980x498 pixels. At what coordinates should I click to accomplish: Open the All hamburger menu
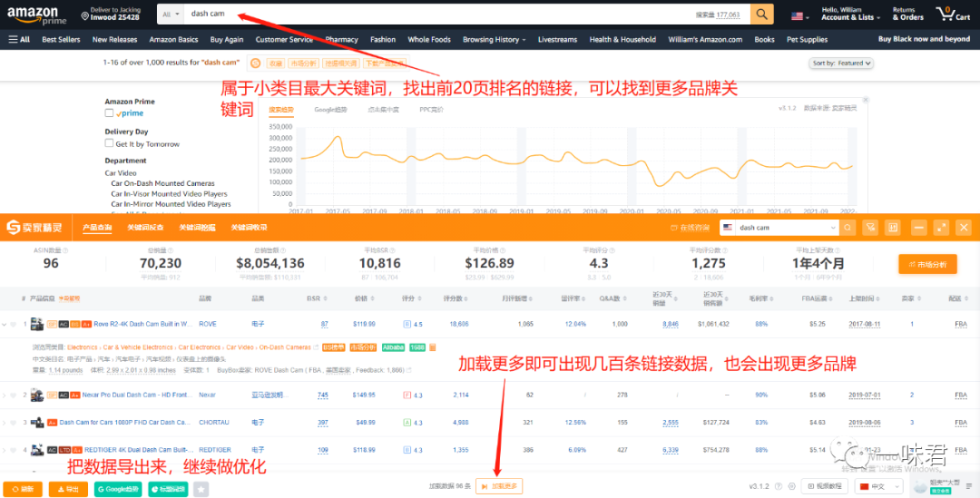coord(19,39)
